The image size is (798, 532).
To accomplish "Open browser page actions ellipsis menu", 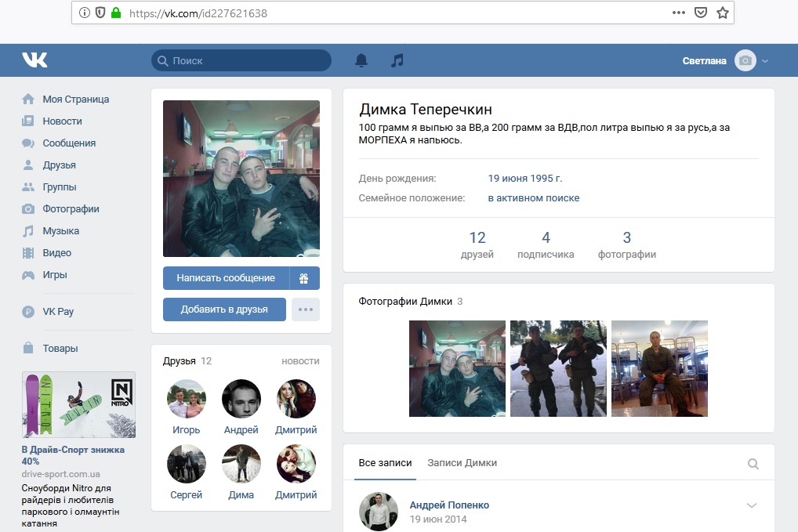I will 679,13.
